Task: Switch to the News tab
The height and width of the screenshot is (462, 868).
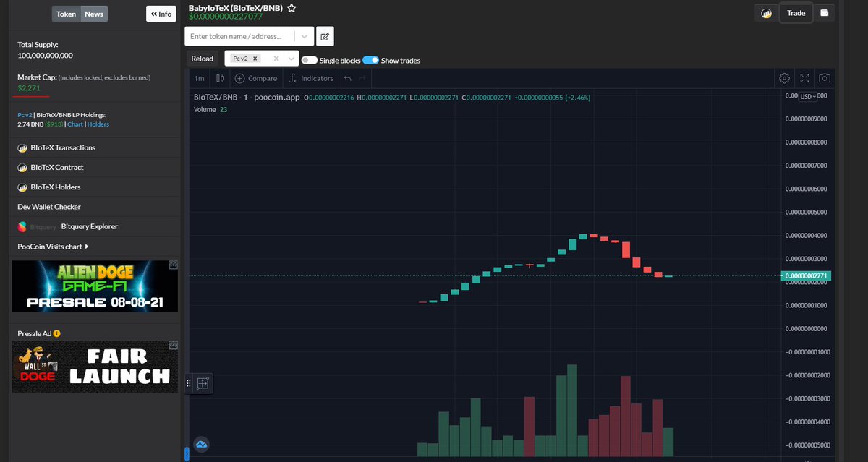Action: click(93, 14)
